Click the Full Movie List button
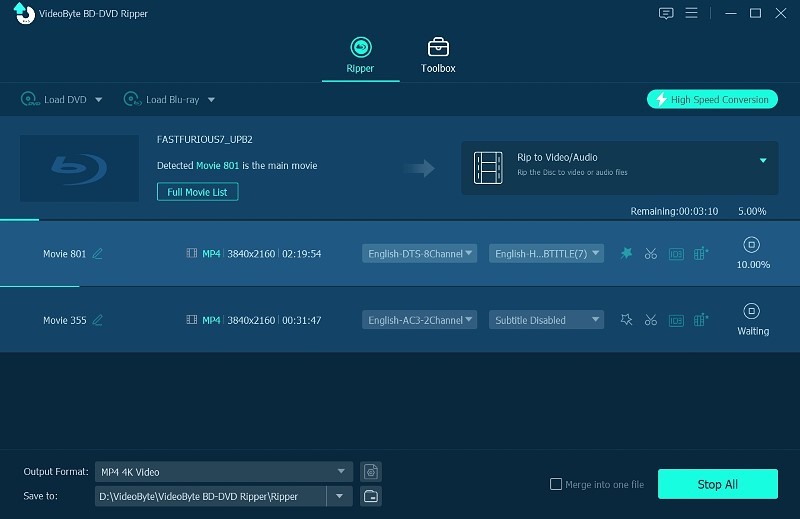 [x=197, y=191]
